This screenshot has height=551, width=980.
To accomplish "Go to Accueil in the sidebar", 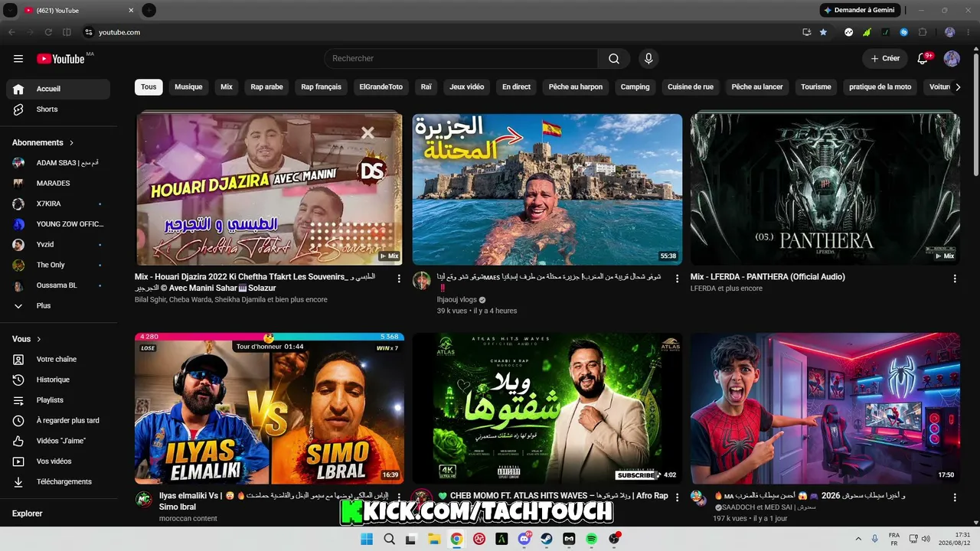I will coord(58,89).
